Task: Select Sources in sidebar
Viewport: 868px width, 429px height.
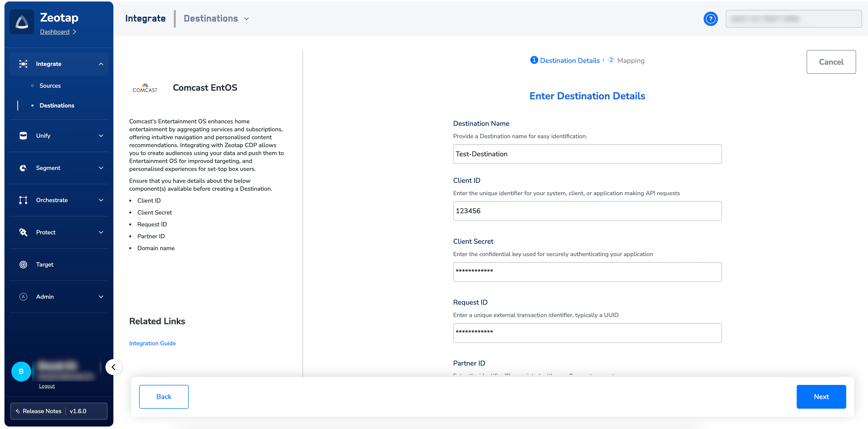Action: 50,86
